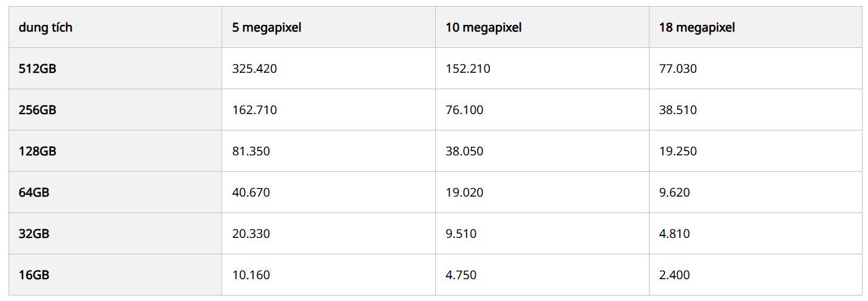The height and width of the screenshot is (301, 868).
Task: Select the 2.400 value cell
Action: click(674, 275)
